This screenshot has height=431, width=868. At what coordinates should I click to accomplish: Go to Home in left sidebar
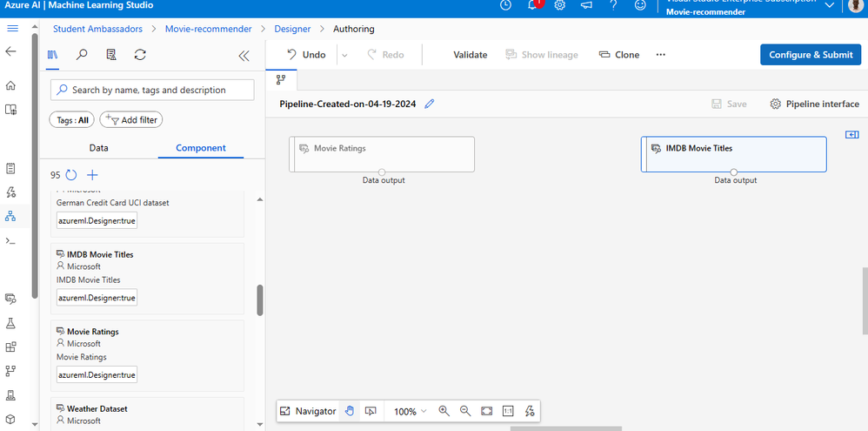10,85
